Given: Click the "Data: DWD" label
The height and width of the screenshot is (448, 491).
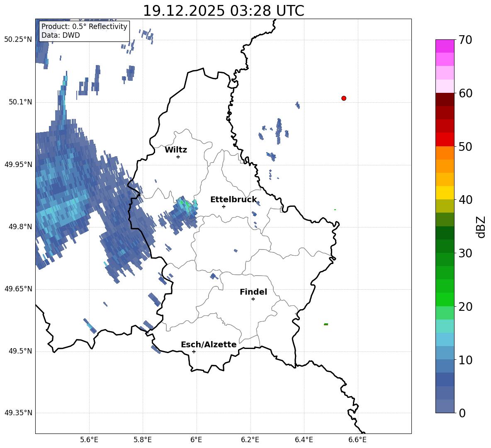Looking at the screenshot, I should (61, 35).
